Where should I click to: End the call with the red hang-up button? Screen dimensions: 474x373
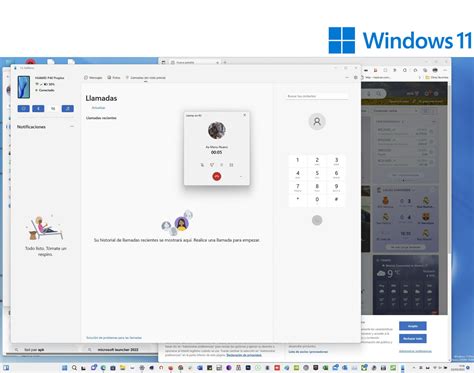point(217,176)
